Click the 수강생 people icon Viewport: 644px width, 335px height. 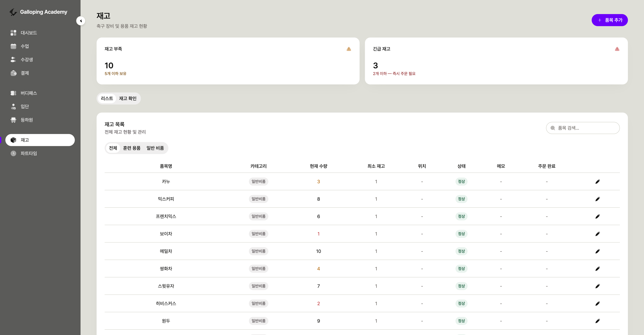pos(14,59)
